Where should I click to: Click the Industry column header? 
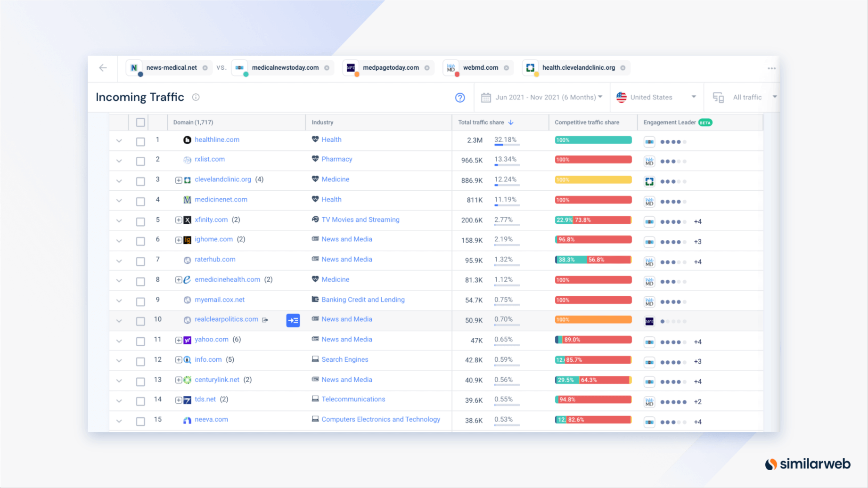coord(322,122)
